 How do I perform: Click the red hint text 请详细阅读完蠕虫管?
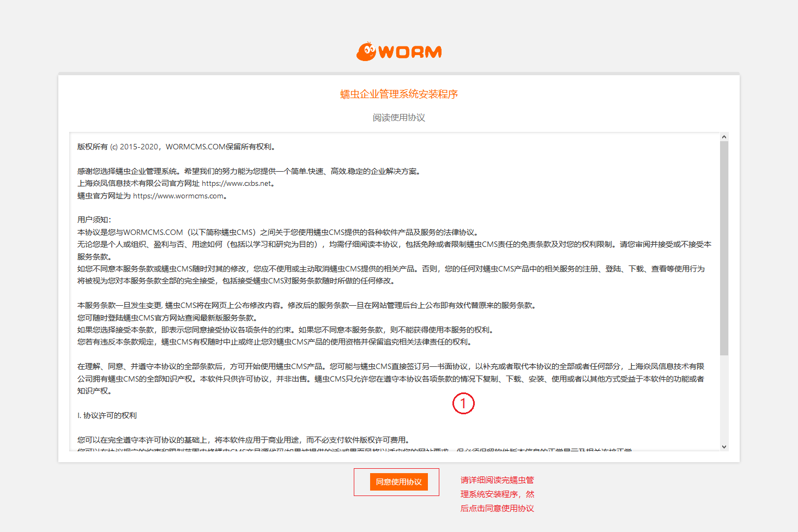point(497,480)
